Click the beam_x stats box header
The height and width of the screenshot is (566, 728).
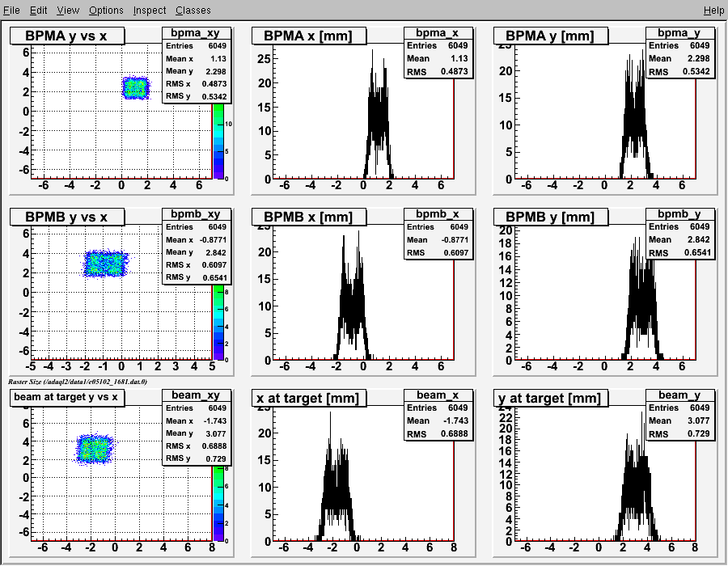[x=438, y=395]
